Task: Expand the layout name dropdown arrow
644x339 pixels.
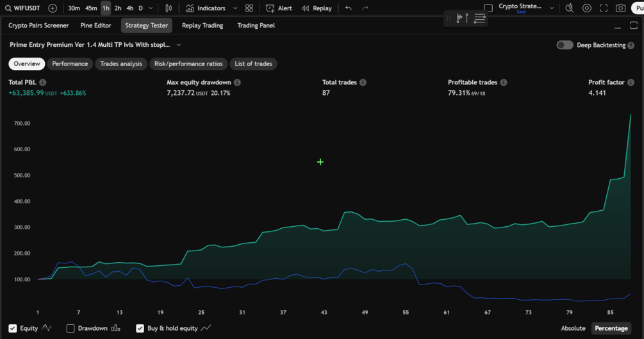Action: 552,8
